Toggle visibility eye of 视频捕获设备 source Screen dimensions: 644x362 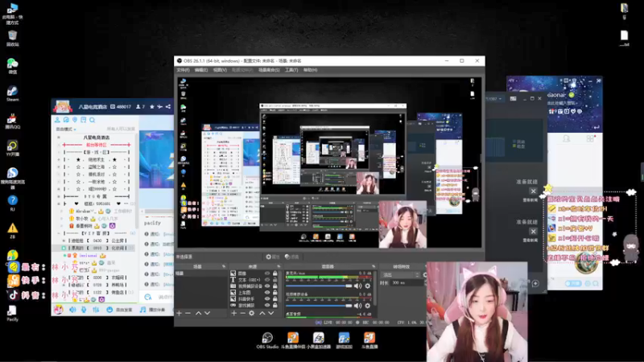click(267, 286)
